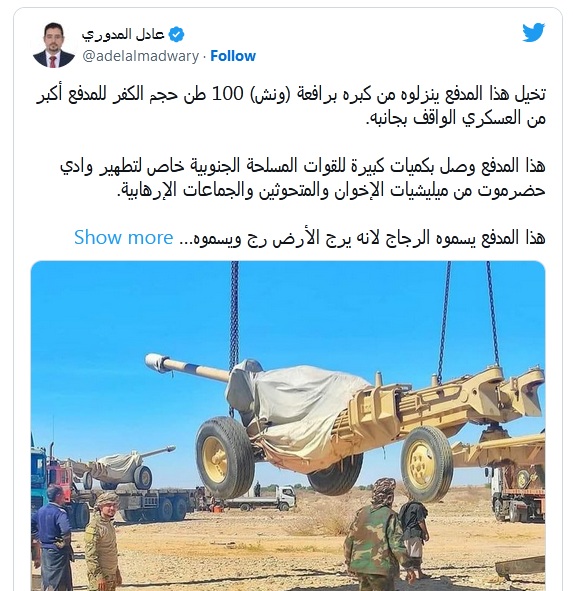Click the crane chain above the barrel

pos(234,311)
